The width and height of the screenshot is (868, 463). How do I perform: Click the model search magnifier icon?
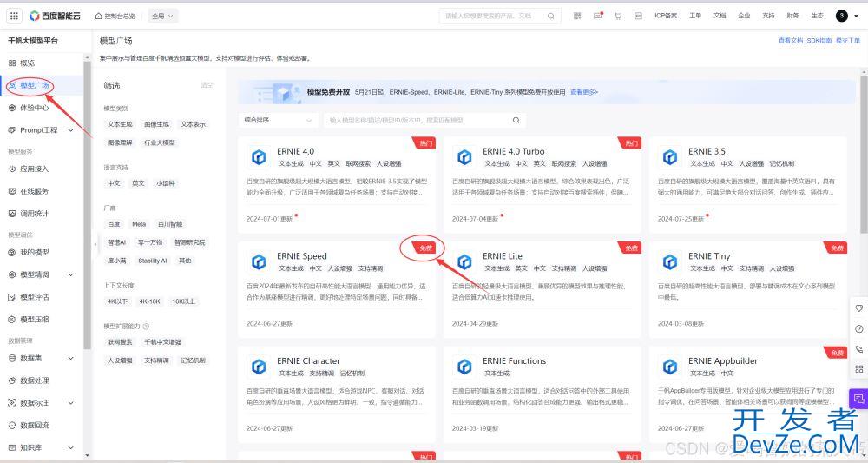[516, 120]
